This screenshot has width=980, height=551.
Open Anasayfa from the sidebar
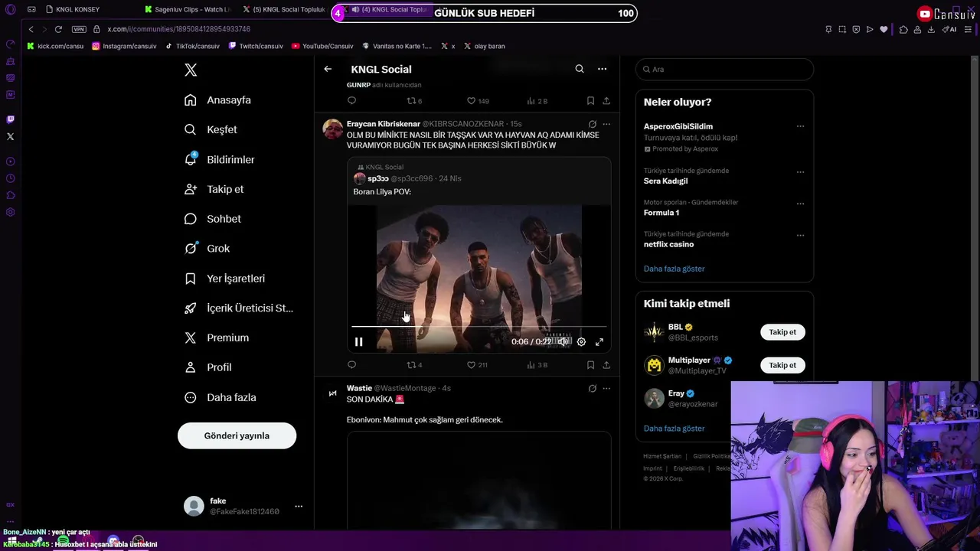coord(218,100)
